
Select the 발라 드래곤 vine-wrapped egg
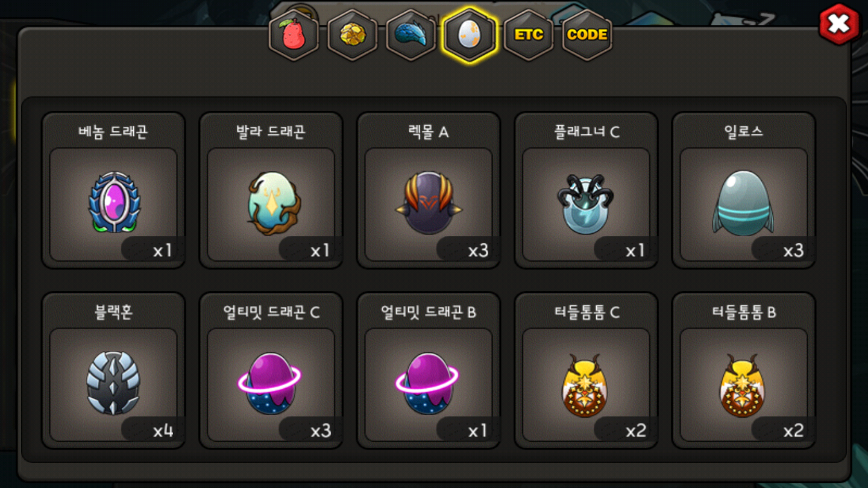tap(271, 203)
